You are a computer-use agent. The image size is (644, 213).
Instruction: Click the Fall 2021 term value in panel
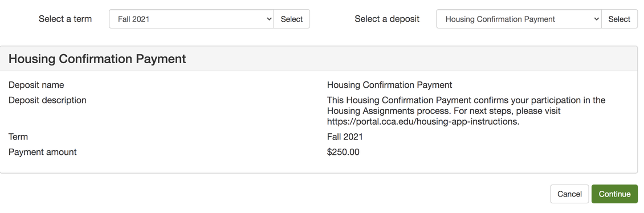click(345, 137)
